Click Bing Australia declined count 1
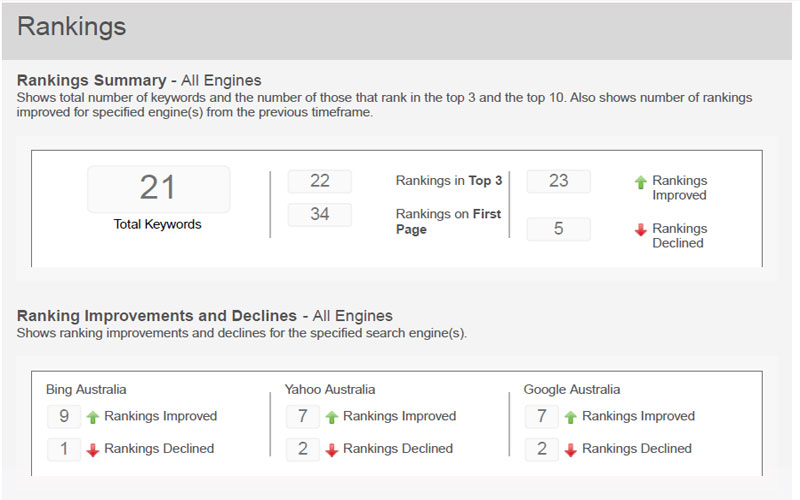The height and width of the screenshot is (500, 800). click(x=64, y=449)
